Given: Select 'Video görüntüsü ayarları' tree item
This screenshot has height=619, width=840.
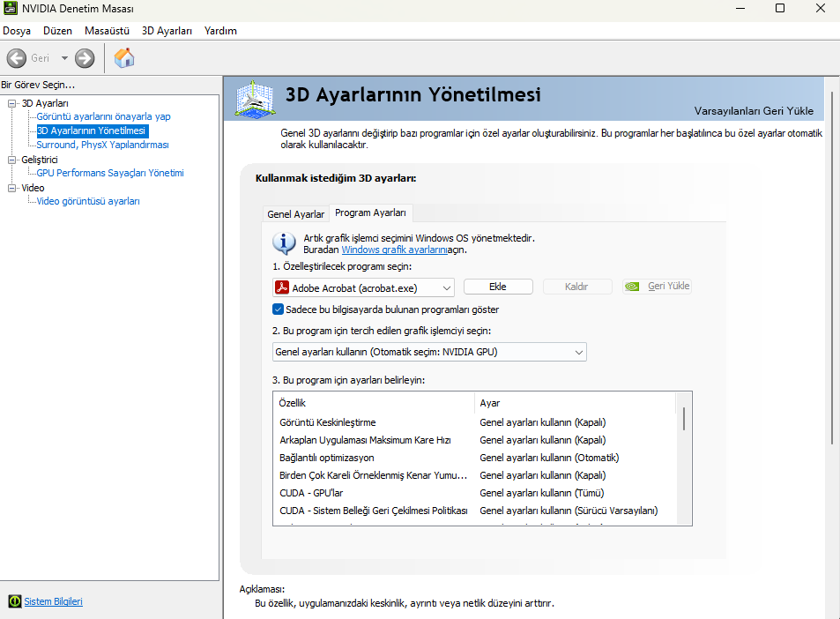Looking at the screenshot, I should pyautogui.click(x=88, y=201).
